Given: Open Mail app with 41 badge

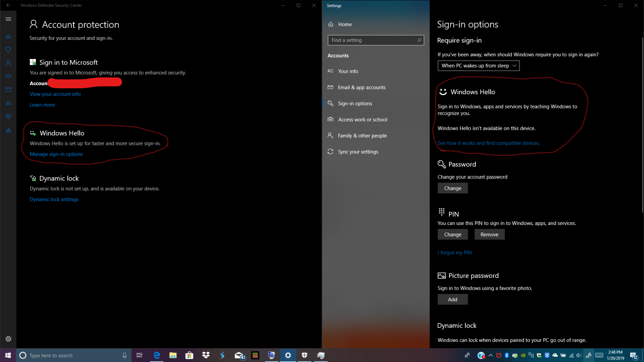Looking at the screenshot, I should point(239,355).
